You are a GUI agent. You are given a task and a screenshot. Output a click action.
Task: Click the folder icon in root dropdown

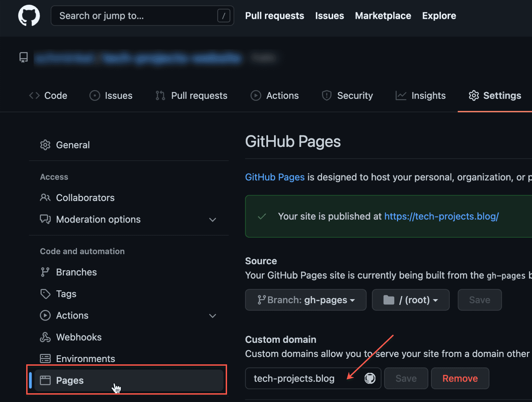(x=389, y=300)
